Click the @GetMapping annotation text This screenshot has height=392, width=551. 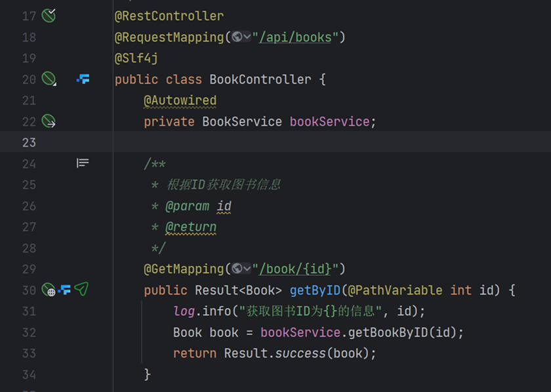[184, 269]
